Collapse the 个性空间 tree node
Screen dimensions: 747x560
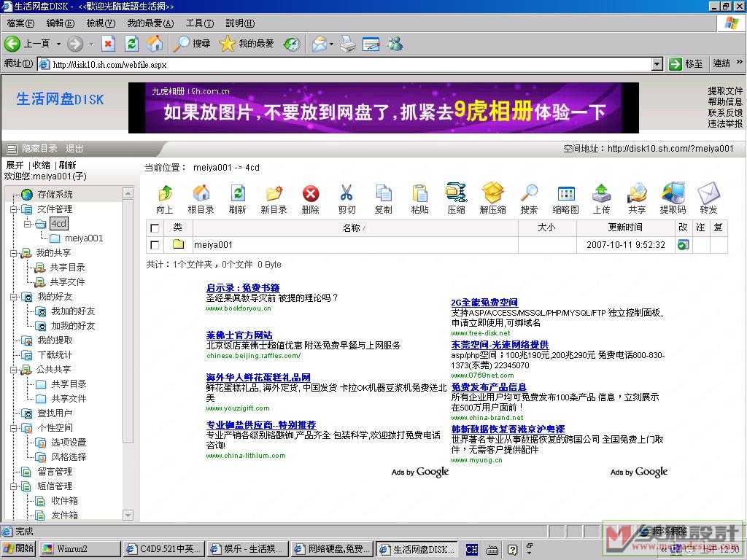(14, 428)
